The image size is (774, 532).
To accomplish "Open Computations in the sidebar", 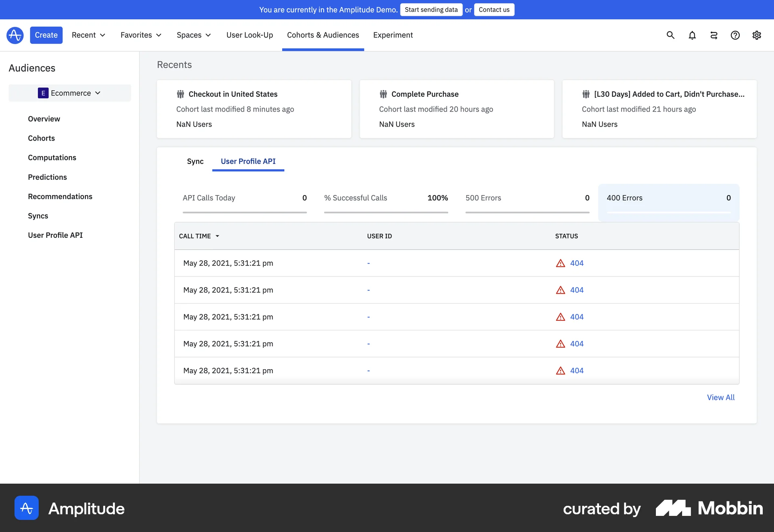I will [x=52, y=158].
